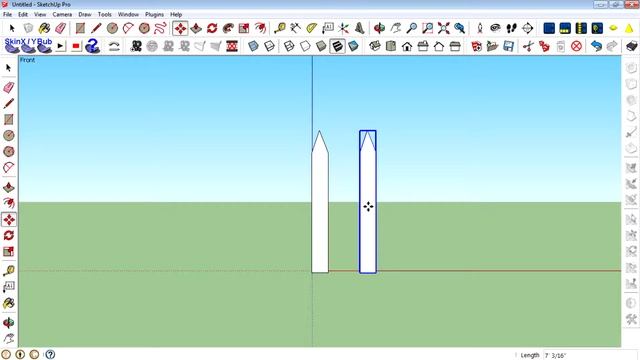The width and height of the screenshot is (640, 360).
Task: Click the blue Undo arrow
Action: [596, 46]
